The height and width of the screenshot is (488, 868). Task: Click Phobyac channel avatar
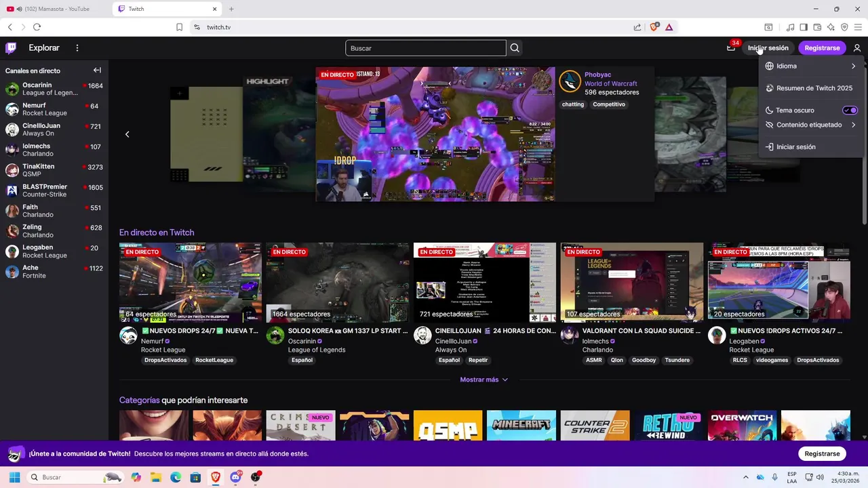pyautogui.click(x=570, y=81)
